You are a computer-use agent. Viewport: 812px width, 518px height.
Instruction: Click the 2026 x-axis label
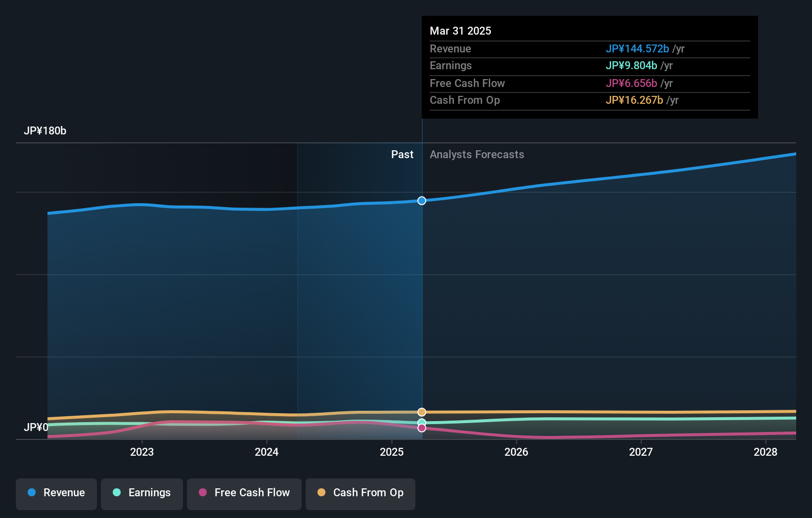516,452
